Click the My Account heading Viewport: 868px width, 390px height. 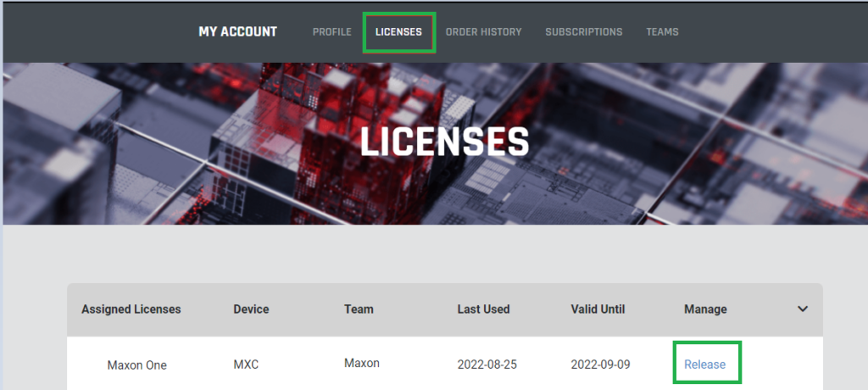[x=237, y=32]
